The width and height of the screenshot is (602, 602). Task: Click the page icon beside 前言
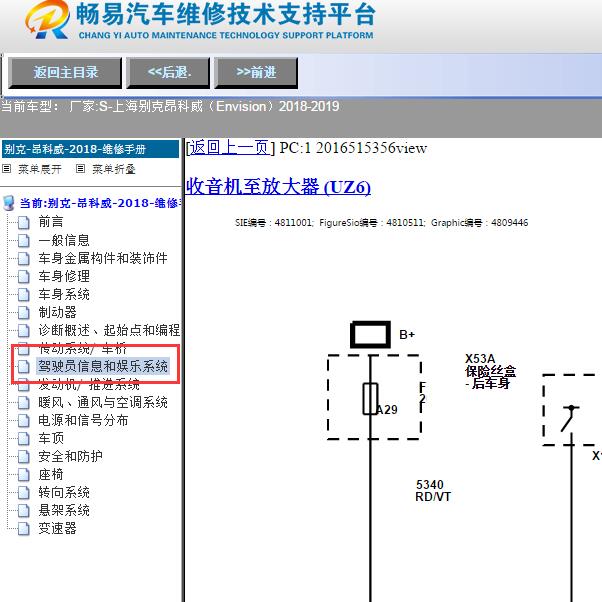tap(24, 223)
